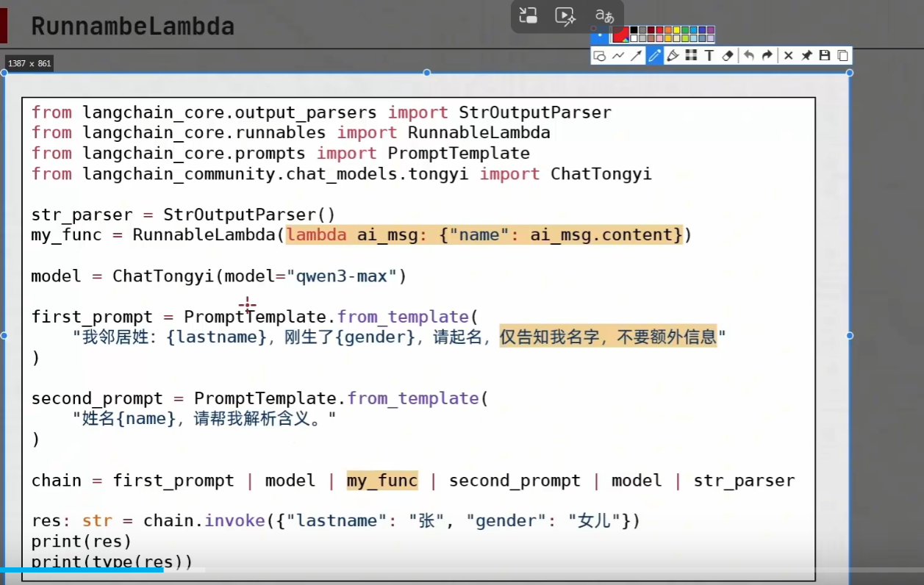924x585 pixels.
Task: Select the eraser tool
Action: [x=728, y=56]
